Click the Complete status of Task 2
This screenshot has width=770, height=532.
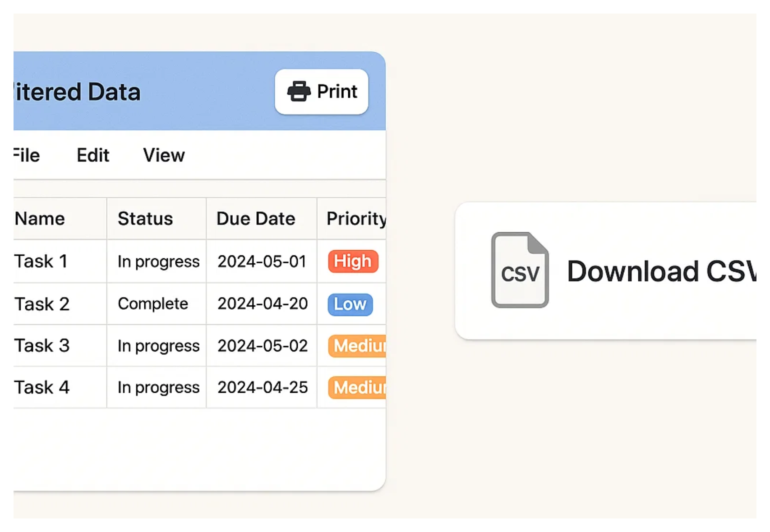click(153, 304)
